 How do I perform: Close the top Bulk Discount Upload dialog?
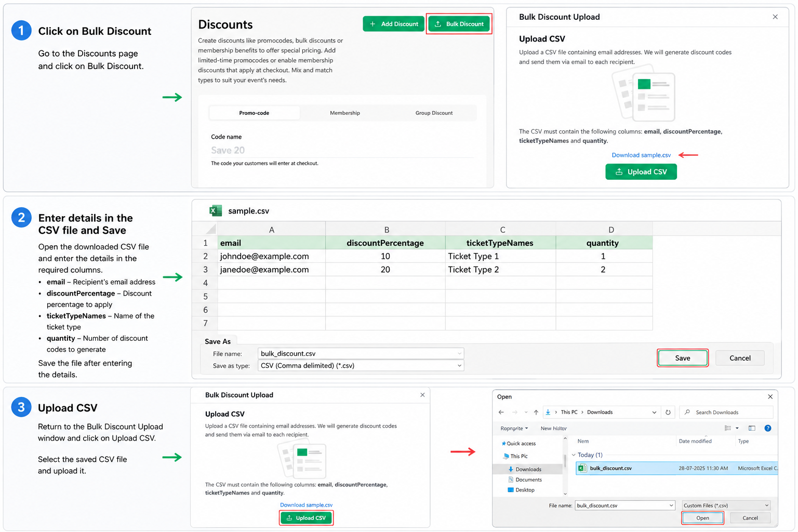pyautogui.click(x=775, y=17)
